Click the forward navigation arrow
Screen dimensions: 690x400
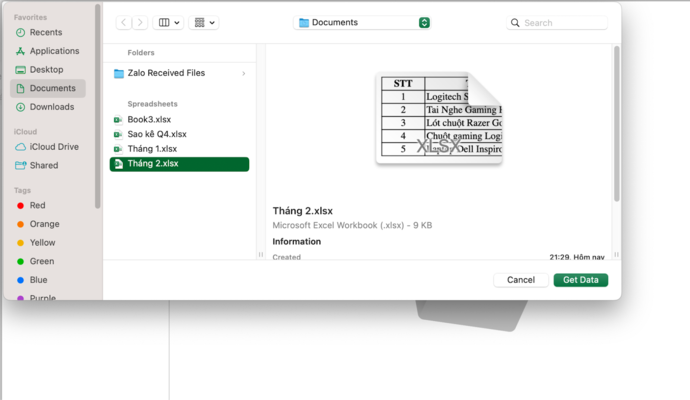pyautogui.click(x=140, y=22)
